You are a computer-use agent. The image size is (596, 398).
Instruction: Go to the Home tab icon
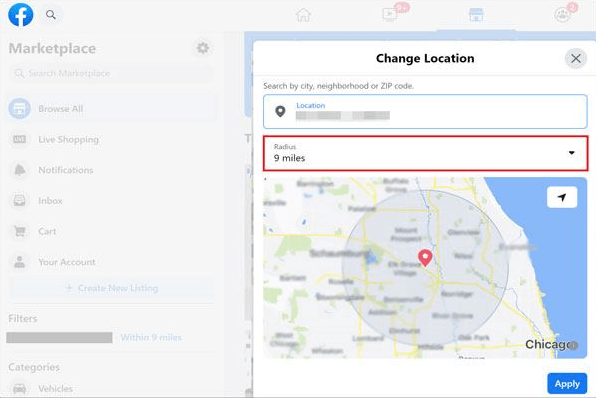[303, 15]
